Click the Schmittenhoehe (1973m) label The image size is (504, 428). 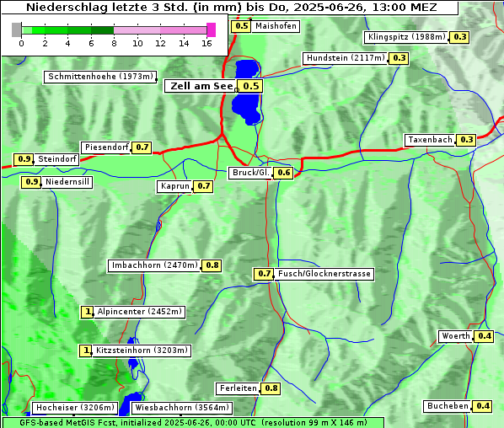(x=100, y=77)
